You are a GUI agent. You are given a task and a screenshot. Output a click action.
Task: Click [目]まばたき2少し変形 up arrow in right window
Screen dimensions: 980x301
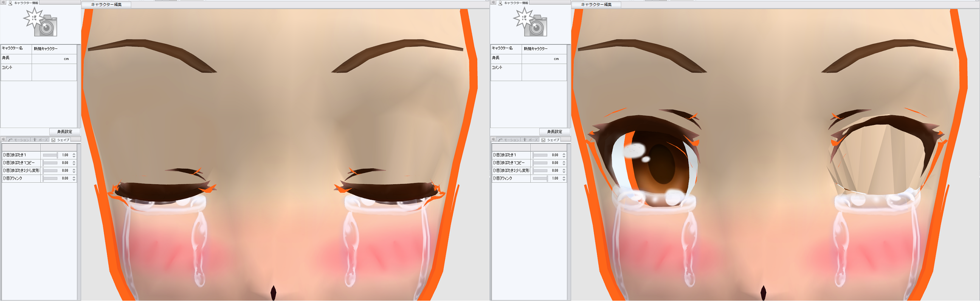564,169
